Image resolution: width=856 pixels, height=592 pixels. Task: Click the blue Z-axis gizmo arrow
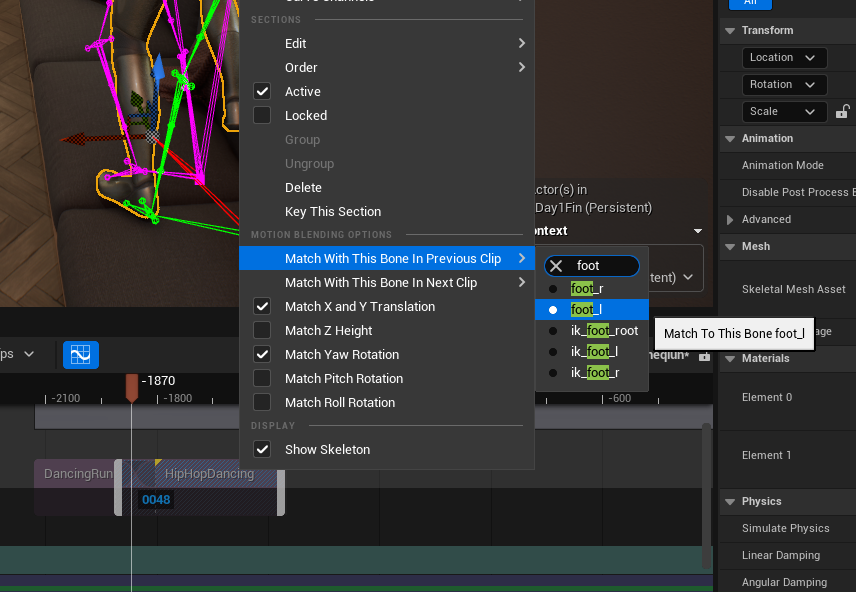(158, 68)
